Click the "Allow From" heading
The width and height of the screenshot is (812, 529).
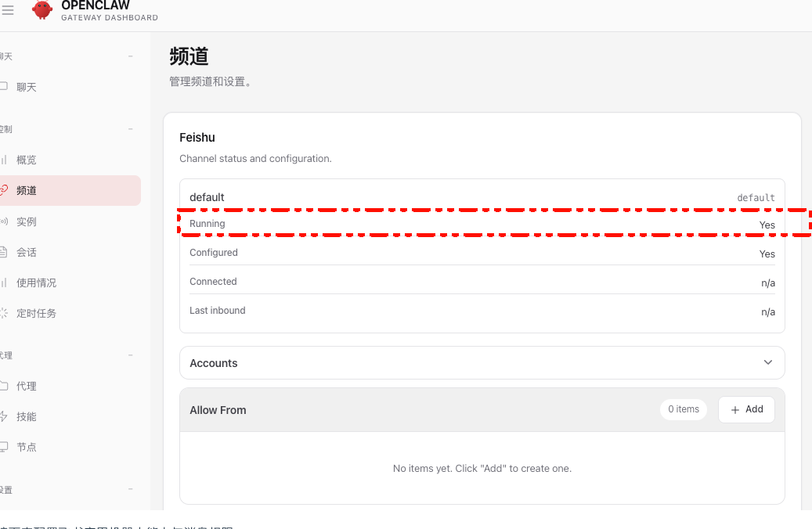coord(218,410)
